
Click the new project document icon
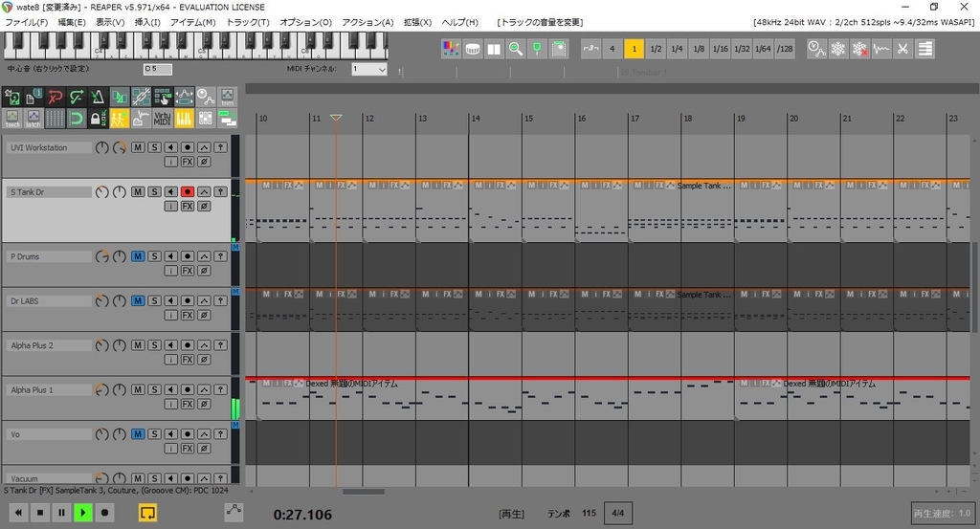33,97
